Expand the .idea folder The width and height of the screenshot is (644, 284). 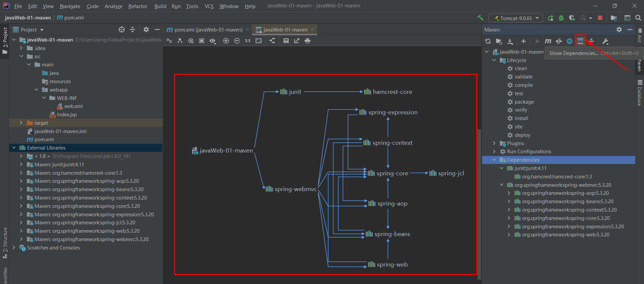(21, 48)
